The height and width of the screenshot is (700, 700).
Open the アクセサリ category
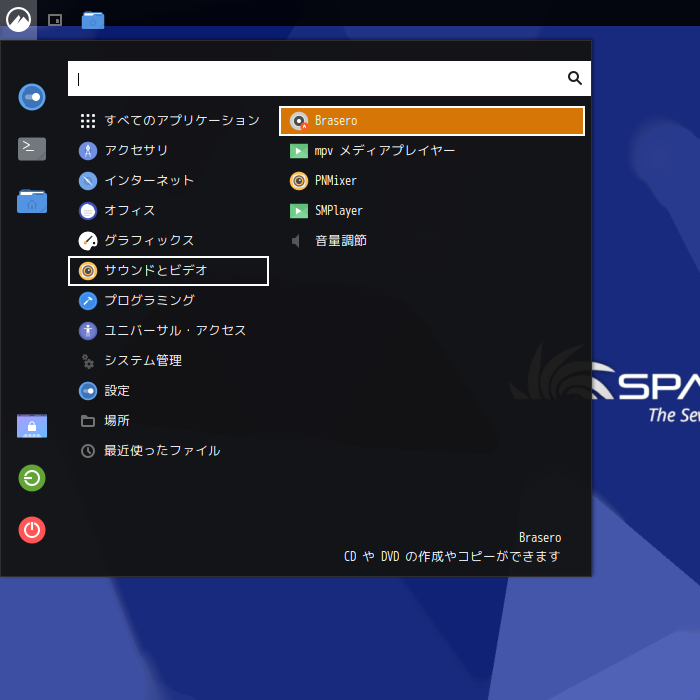point(168,150)
